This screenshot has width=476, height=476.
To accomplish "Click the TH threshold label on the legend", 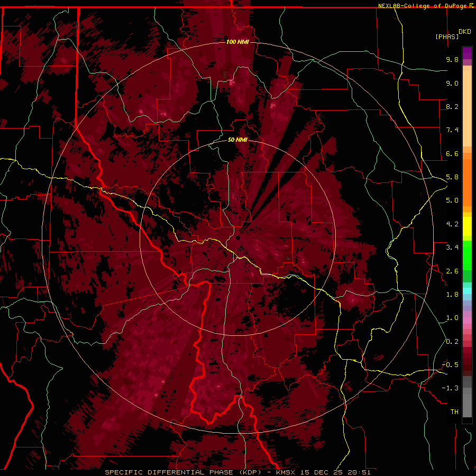I will coord(454,412).
